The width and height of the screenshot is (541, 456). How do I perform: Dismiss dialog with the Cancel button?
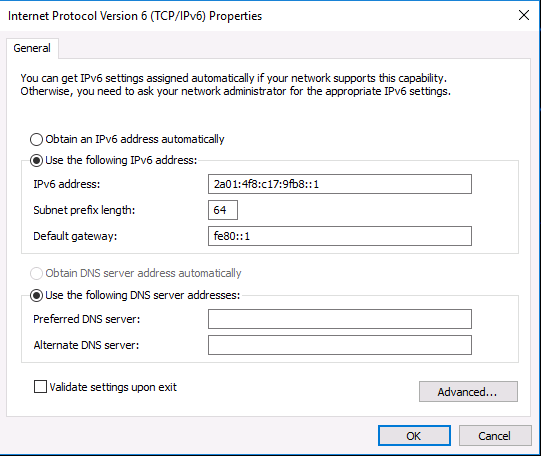(495, 436)
